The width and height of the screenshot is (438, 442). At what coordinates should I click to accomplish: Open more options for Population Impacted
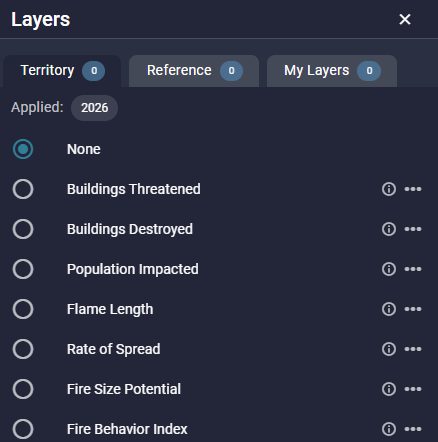pyautogui.click(x=413, y=269)
